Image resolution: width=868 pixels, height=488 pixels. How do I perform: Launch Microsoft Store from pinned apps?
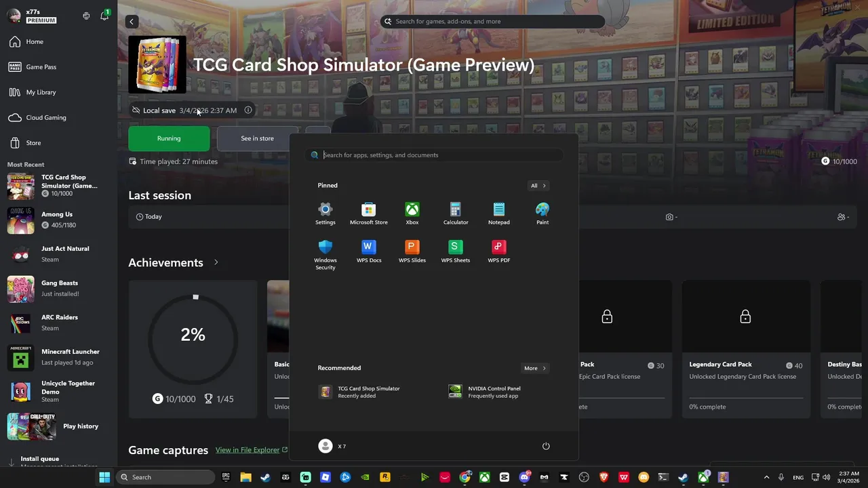coord(369,213)
